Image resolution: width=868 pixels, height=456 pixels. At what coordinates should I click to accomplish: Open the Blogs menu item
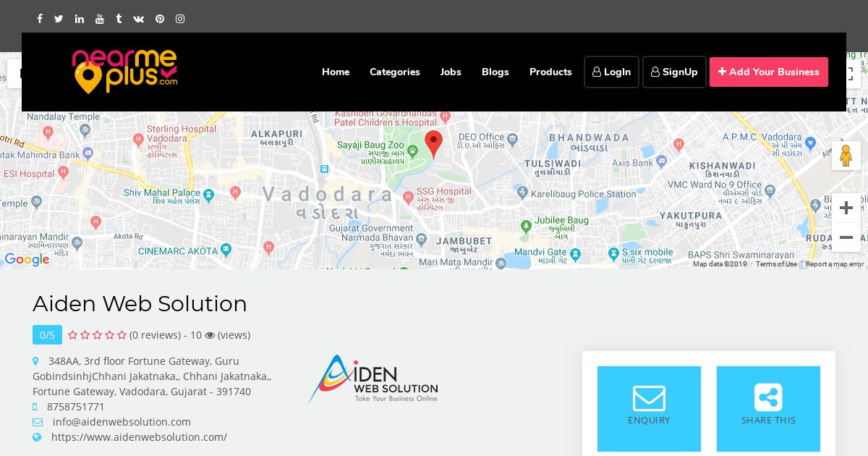[x=495, y=72]
